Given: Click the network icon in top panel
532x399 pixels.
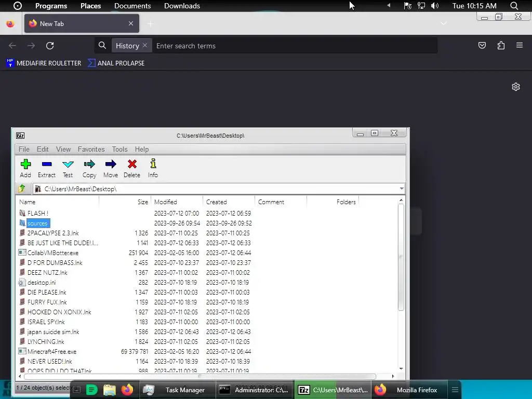Looking at the screenshot, I should [421, 6].
